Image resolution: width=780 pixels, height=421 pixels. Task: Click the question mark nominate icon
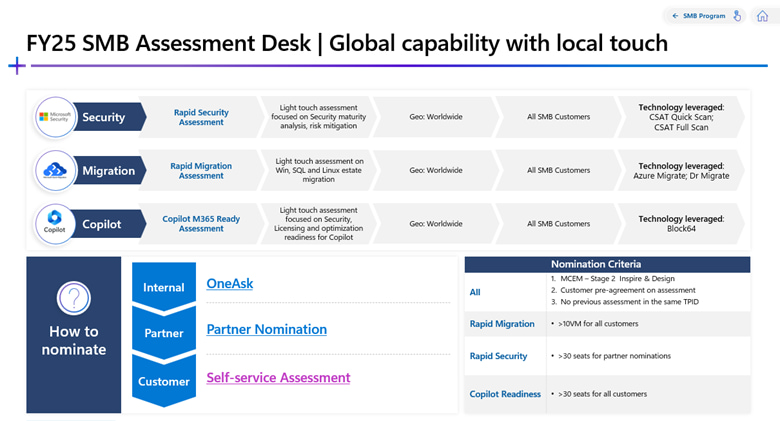74,298
